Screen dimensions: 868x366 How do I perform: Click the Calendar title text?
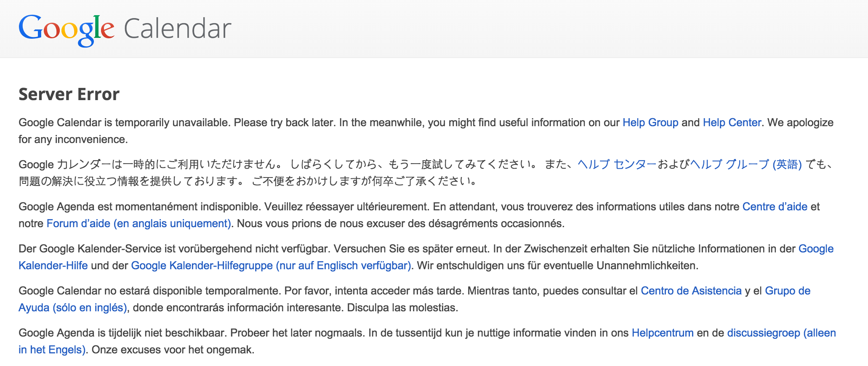click(177, 29)
